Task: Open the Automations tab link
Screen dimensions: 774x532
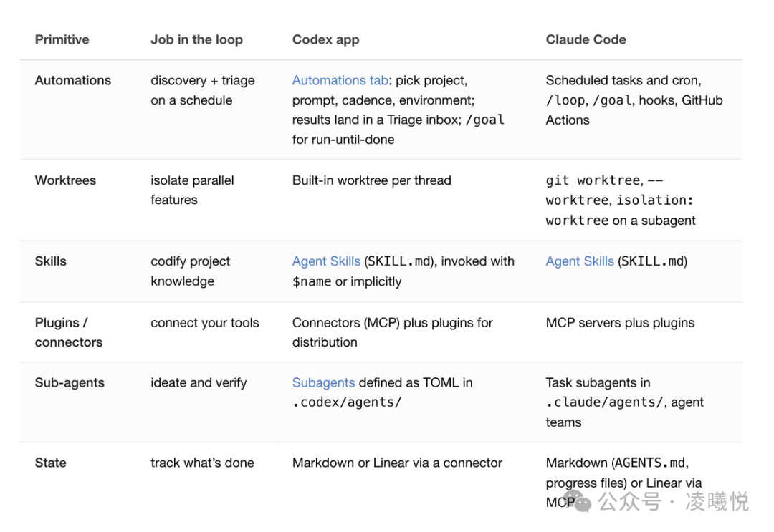Action: [x=340, y=80]
